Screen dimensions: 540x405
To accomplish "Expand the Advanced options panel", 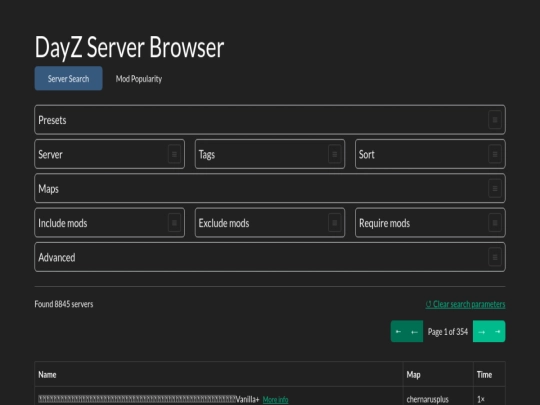I will click(270, 257).
